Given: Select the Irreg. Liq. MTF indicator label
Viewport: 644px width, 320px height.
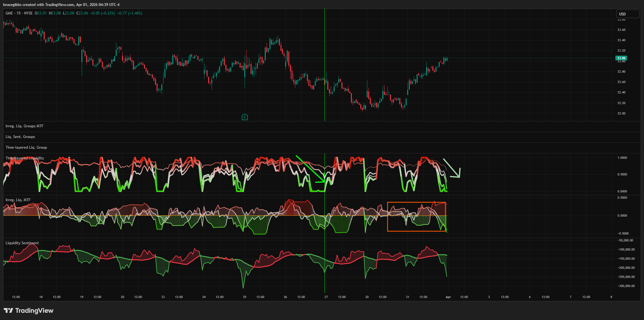Looking at the screenshot, I should tap(18, 200).
